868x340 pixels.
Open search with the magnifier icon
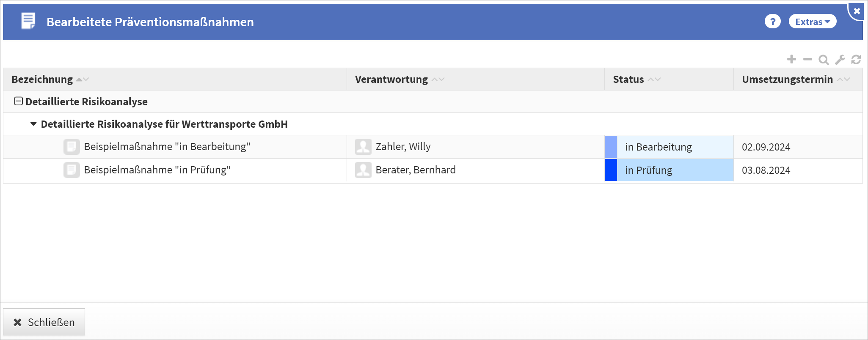[x=824, y=60]
